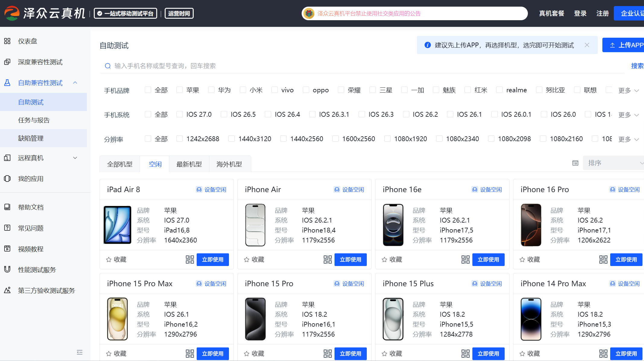Screen dimensions: 644x361
Task: Click the announcement gift icon
Action: (309, 13)
